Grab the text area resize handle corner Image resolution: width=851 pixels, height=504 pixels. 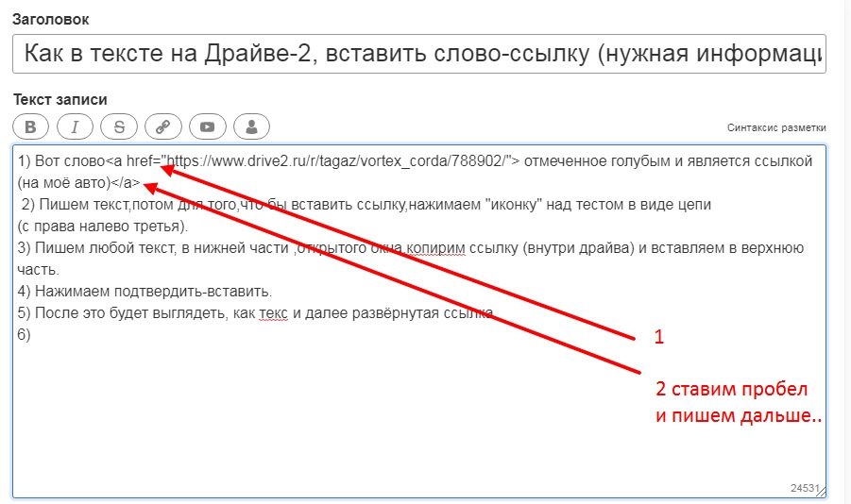[821, 492]
